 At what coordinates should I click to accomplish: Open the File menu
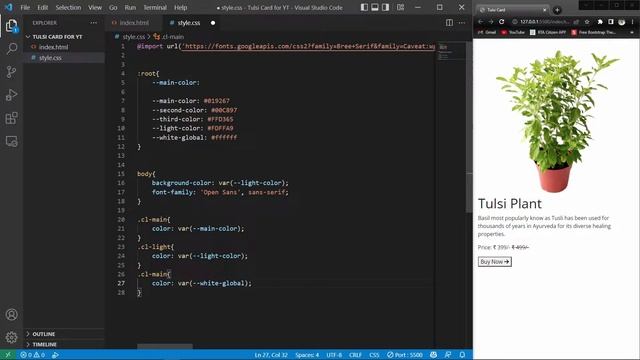pyautogui.click(x=25, y=7)
